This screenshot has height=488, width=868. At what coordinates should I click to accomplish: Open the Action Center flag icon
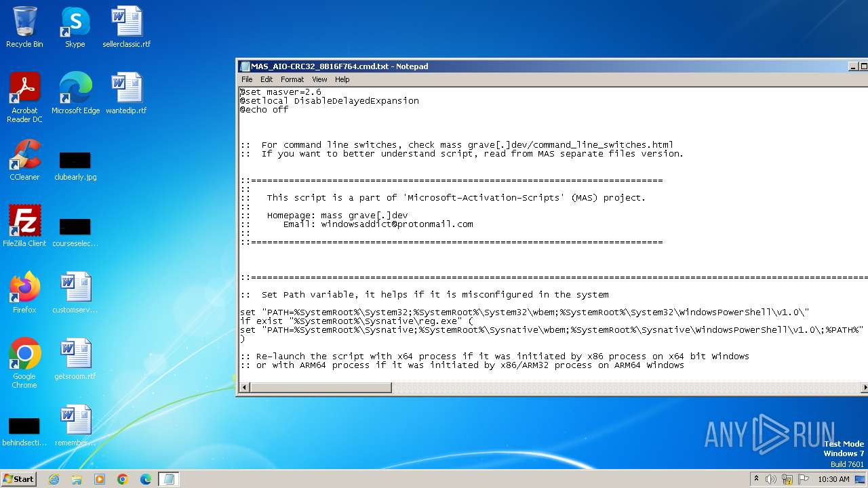802,479
